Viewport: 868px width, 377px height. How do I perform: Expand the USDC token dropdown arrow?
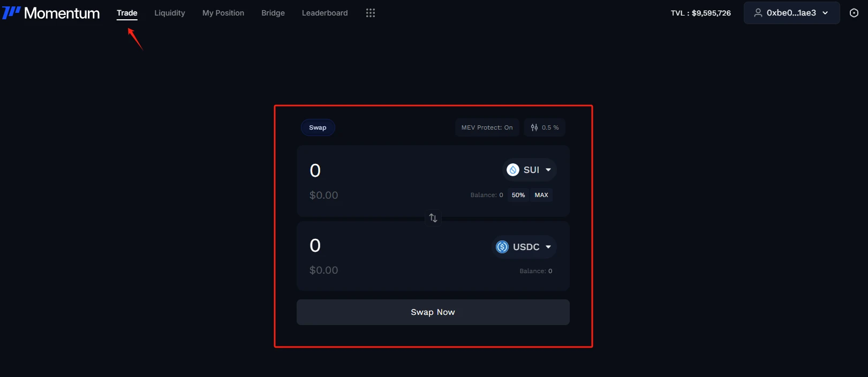[548, 247]
